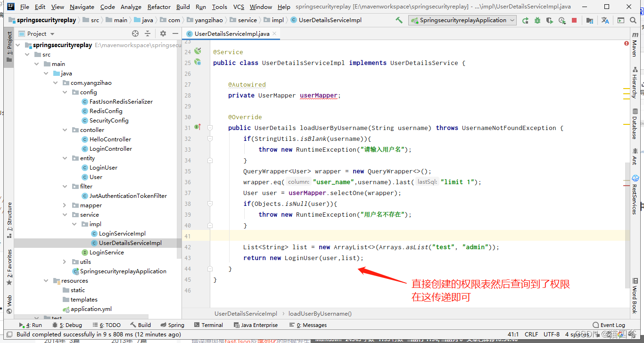Open the Navigate menu

(82, 7)
